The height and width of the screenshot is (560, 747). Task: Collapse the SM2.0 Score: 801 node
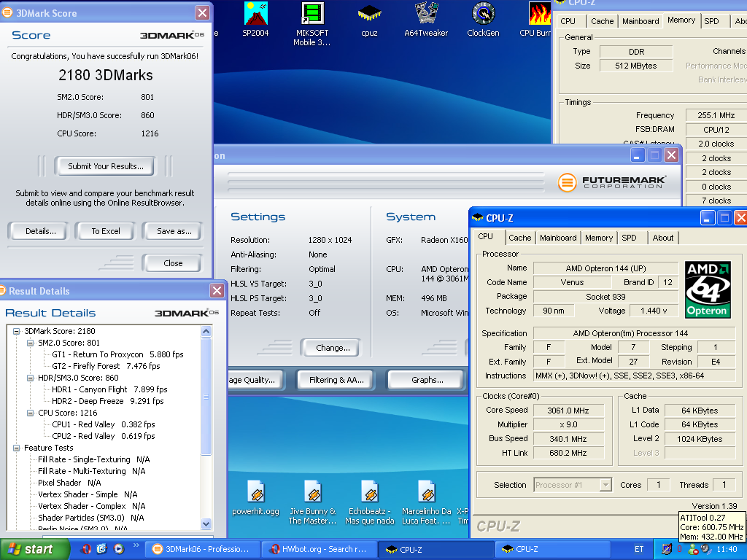pos(31,343)
